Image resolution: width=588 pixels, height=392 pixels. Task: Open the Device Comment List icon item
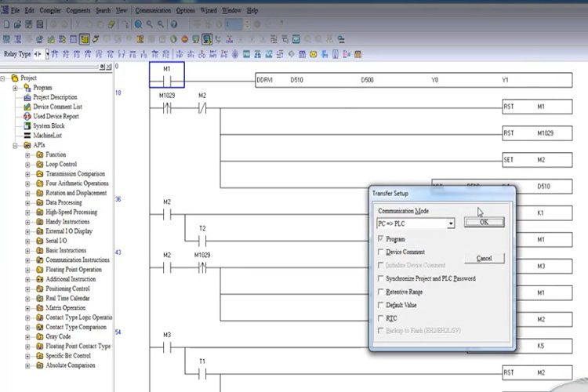click(x=27, y=107)
